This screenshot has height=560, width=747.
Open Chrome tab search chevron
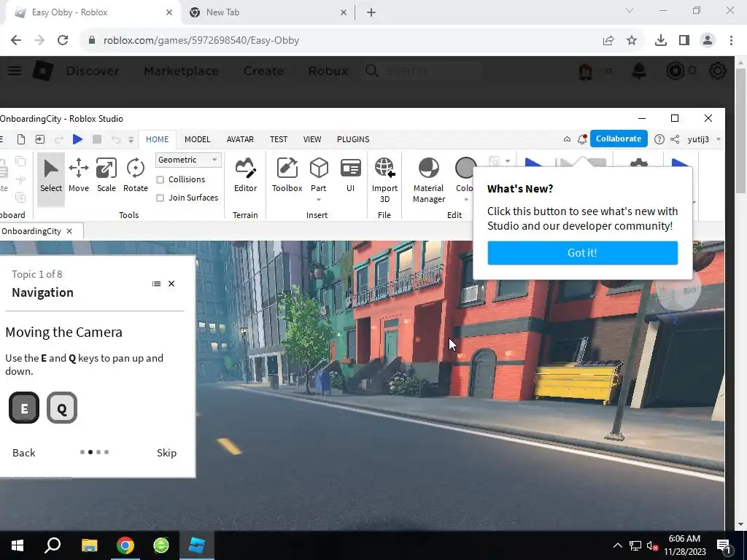point(630,10)
